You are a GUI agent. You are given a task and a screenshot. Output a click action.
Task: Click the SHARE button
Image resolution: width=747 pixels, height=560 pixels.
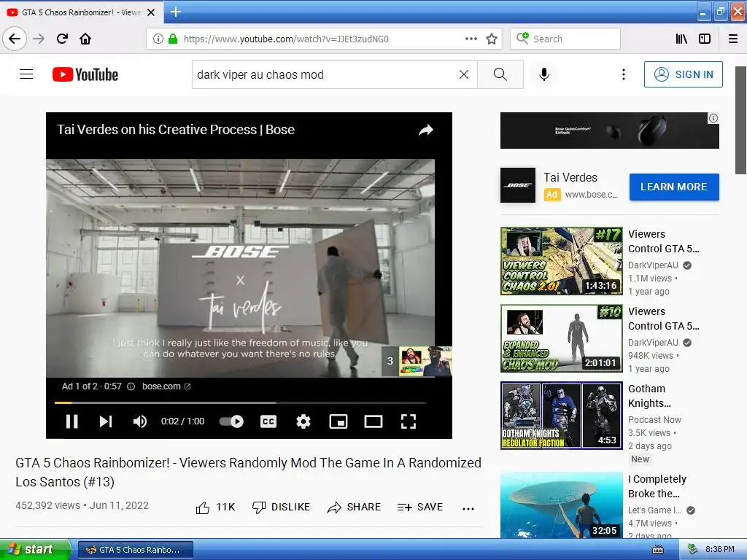[354, 507]
